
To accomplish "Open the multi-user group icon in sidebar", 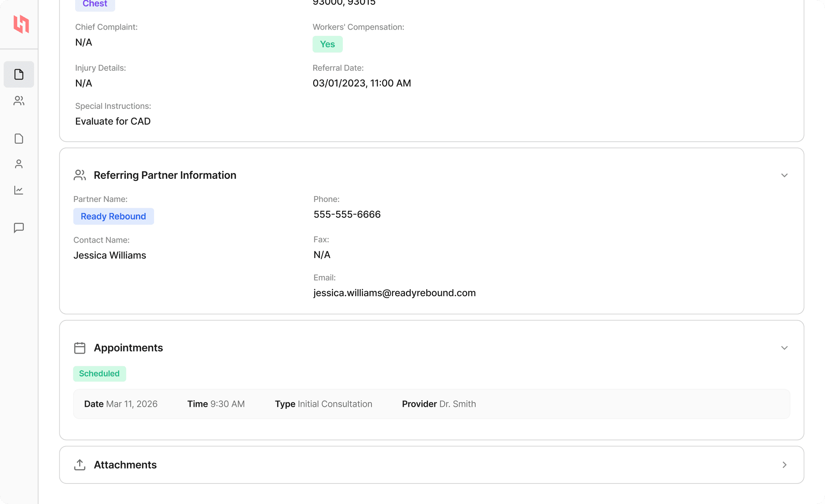I will click(19, 101).
